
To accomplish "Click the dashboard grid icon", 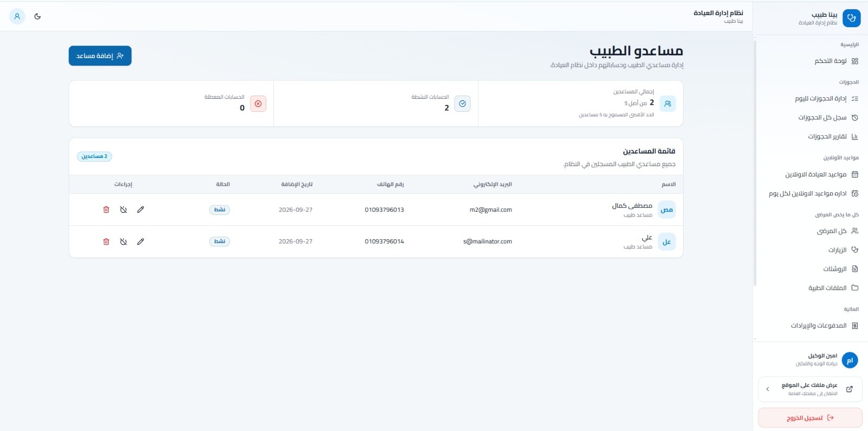I will tap(855, 61).
